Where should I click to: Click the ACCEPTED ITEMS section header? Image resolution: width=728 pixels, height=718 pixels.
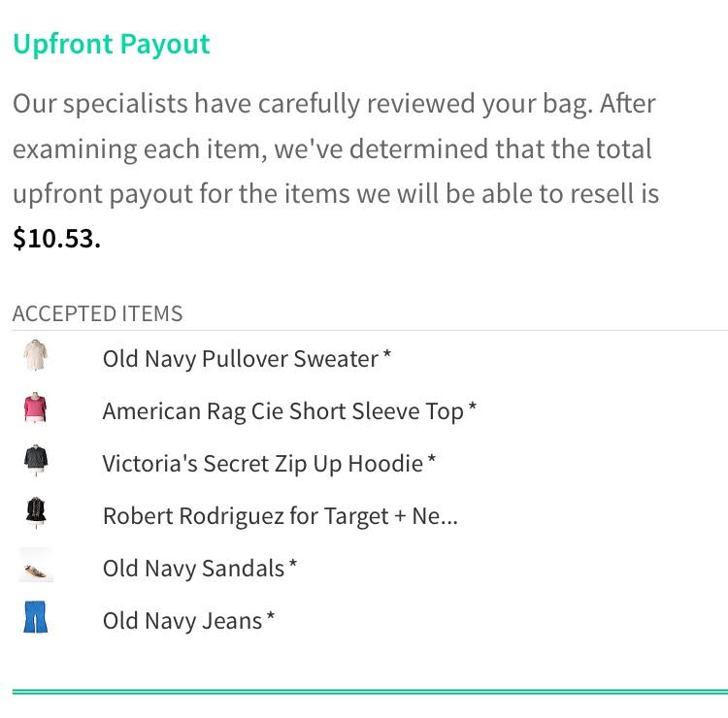[x=97, y=313]
